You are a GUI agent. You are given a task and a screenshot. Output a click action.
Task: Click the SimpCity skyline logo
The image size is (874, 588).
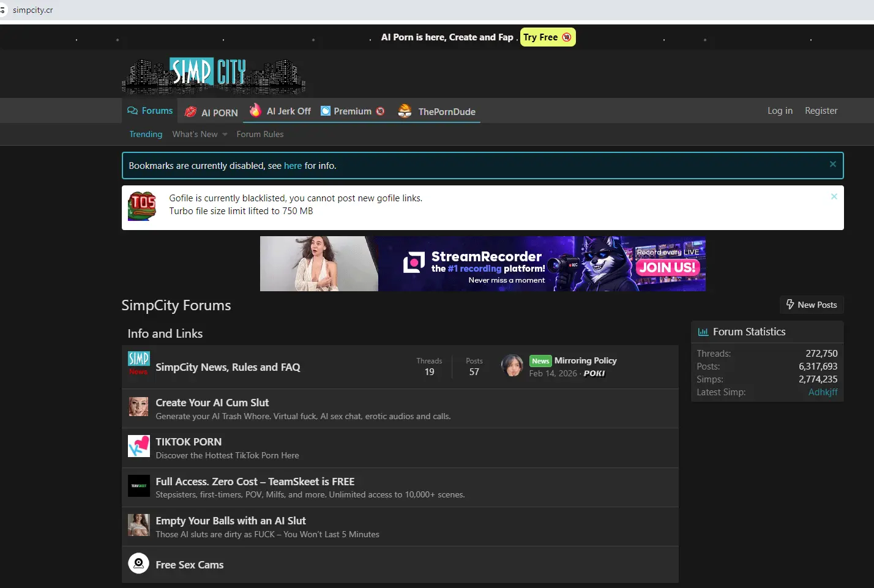click(214, 75)
